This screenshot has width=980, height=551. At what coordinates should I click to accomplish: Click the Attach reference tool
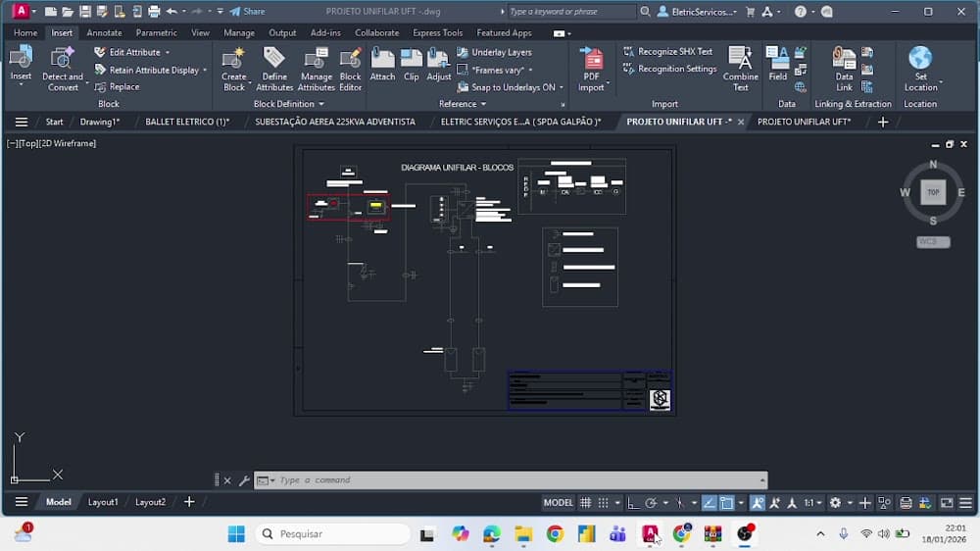[382, 64]
